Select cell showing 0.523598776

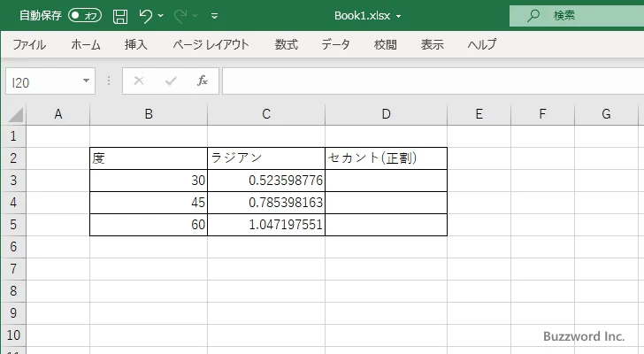[x=266, y=181]
